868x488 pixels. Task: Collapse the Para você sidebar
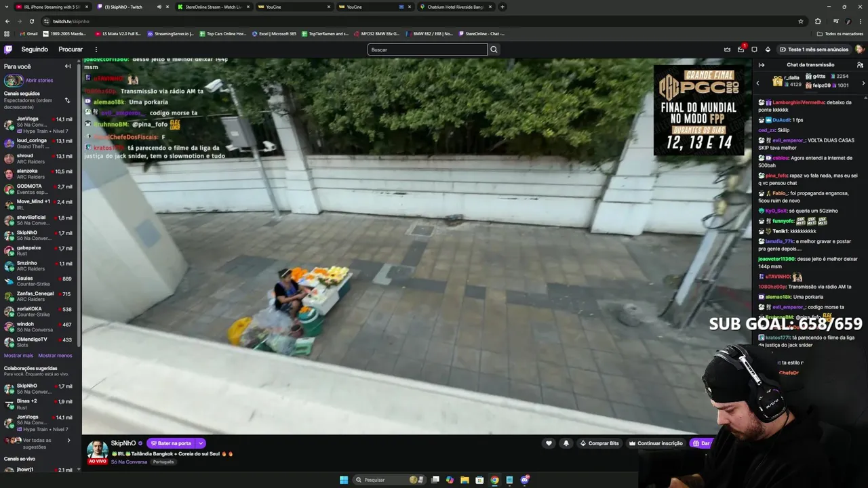pyautogui.click(x=68, y=66)
